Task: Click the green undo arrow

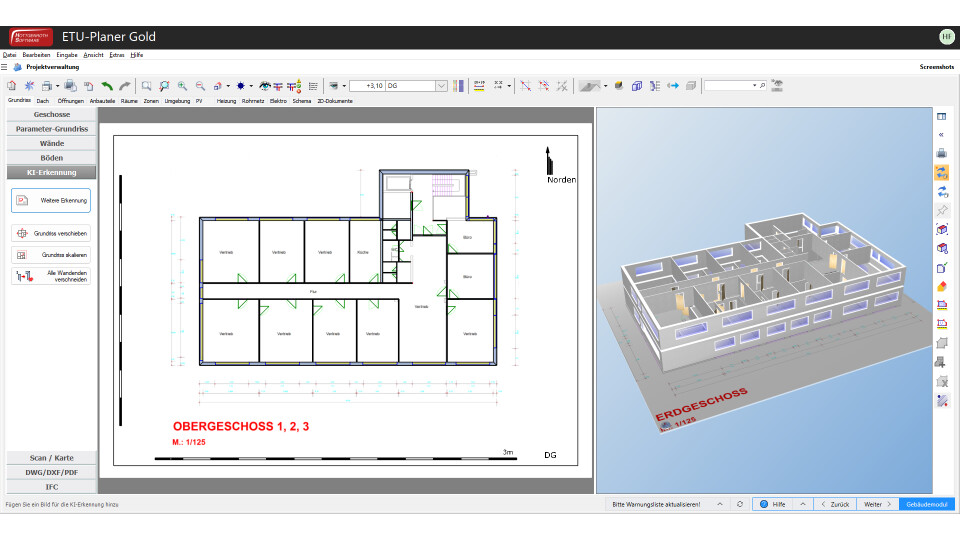Action: pyautogui.click(x=107, y=86)
